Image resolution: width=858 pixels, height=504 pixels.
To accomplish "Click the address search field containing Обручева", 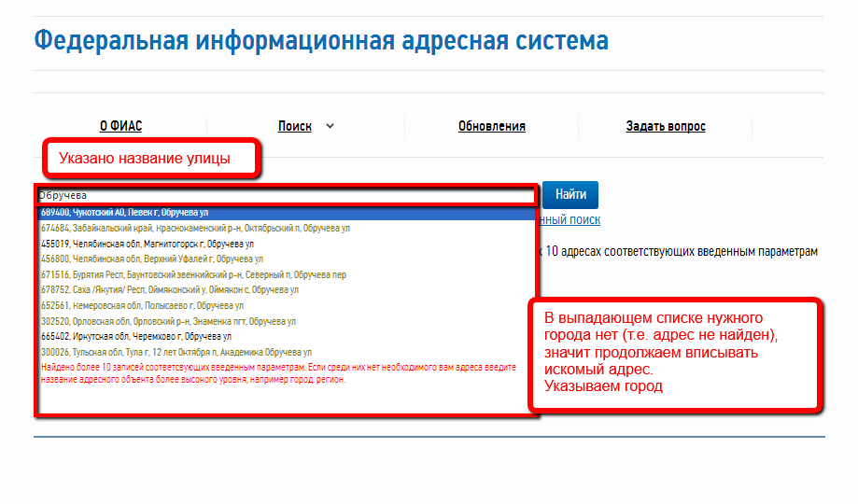I will (286, 195).
